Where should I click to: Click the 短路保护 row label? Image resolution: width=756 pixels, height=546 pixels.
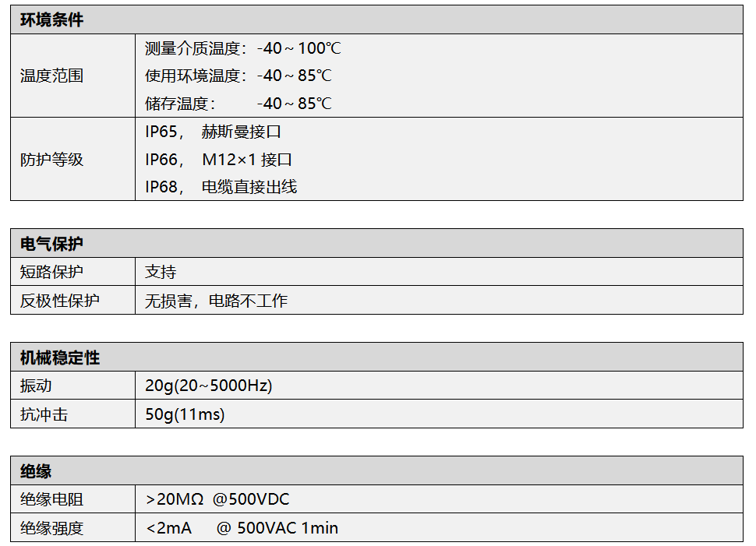(x=51, y=272)
